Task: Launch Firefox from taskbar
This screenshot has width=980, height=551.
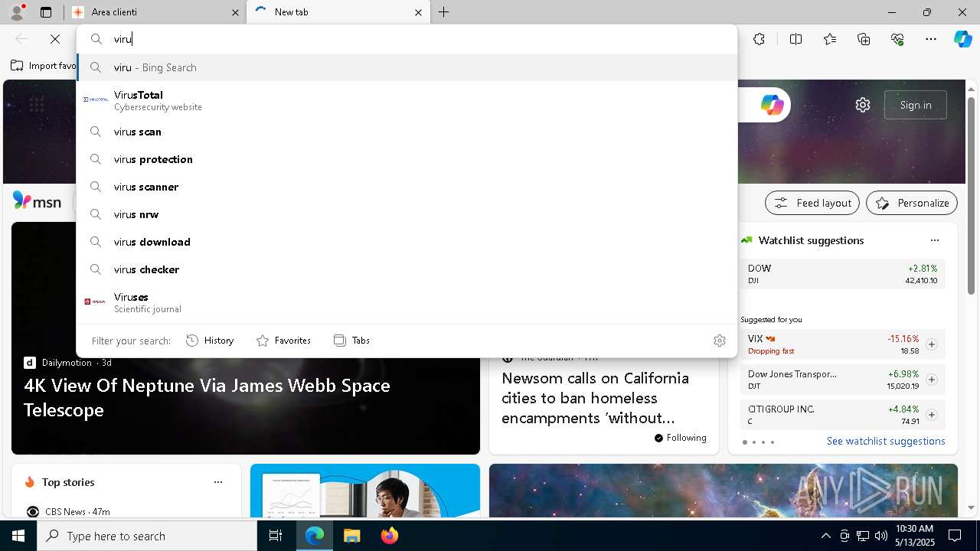Action: 389,536
